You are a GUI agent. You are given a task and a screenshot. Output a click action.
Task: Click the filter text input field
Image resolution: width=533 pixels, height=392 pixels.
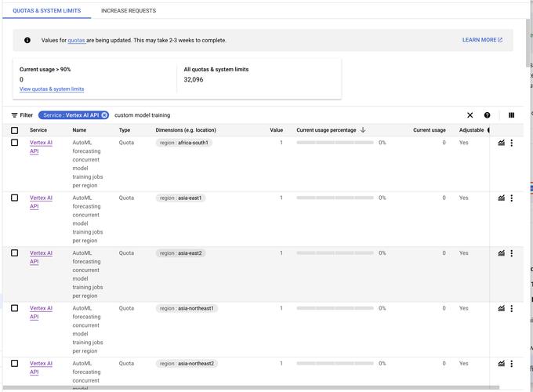pos(274,115)
